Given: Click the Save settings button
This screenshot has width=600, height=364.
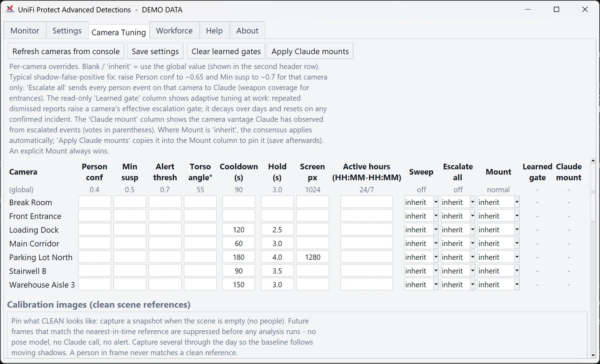Looking at the screenshot, I should coord(155,51).
